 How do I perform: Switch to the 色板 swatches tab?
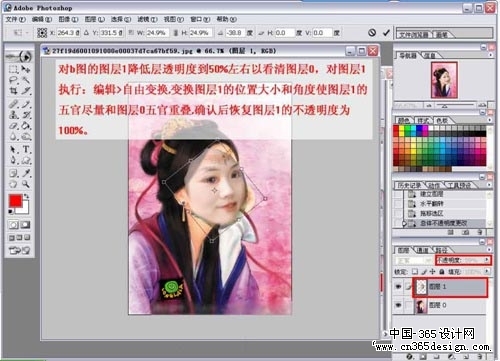(x=442, y=120)
